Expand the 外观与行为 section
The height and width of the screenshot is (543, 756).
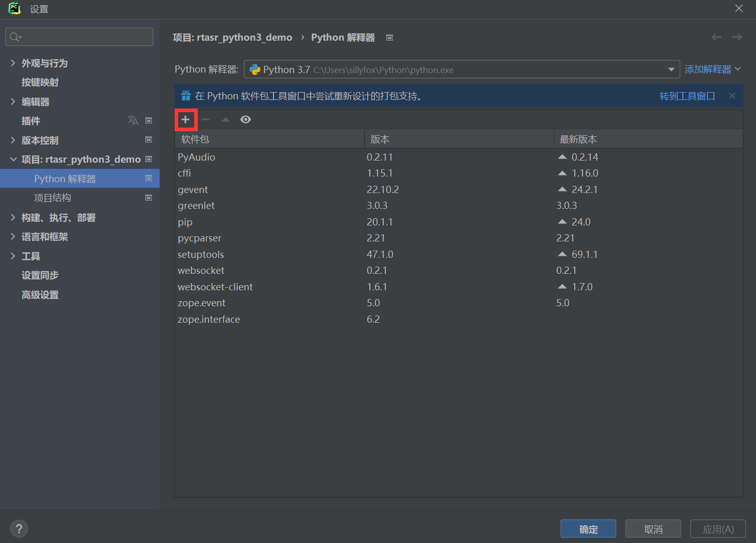pyautogui.click(x=13, y=63)
